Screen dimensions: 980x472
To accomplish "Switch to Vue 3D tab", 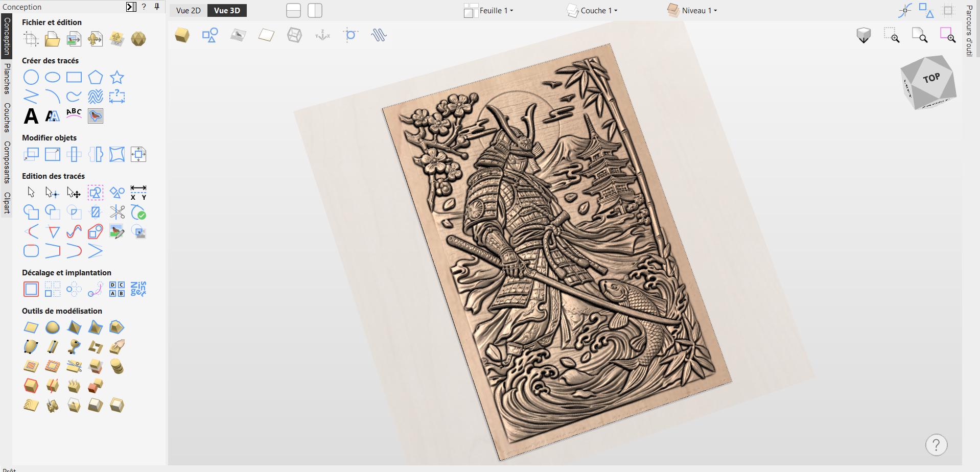I will 227,10.
